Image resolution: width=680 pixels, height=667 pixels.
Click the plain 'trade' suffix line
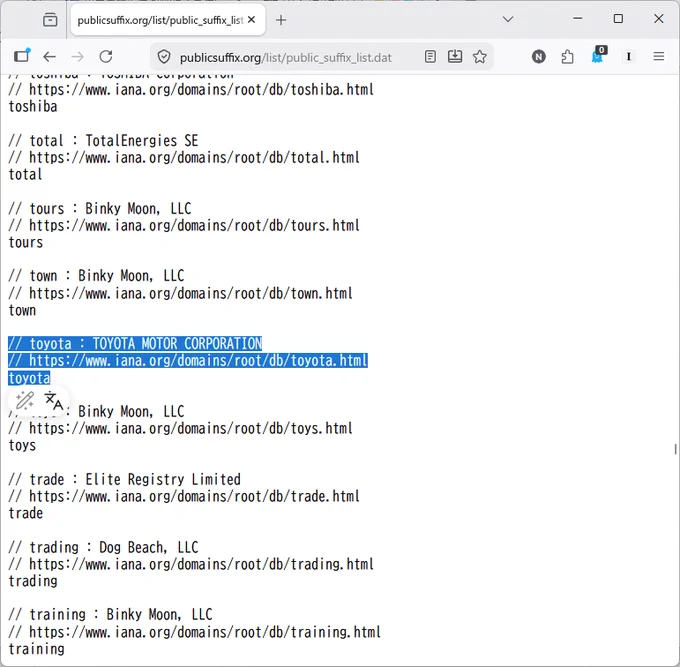(x=26, y=513)
